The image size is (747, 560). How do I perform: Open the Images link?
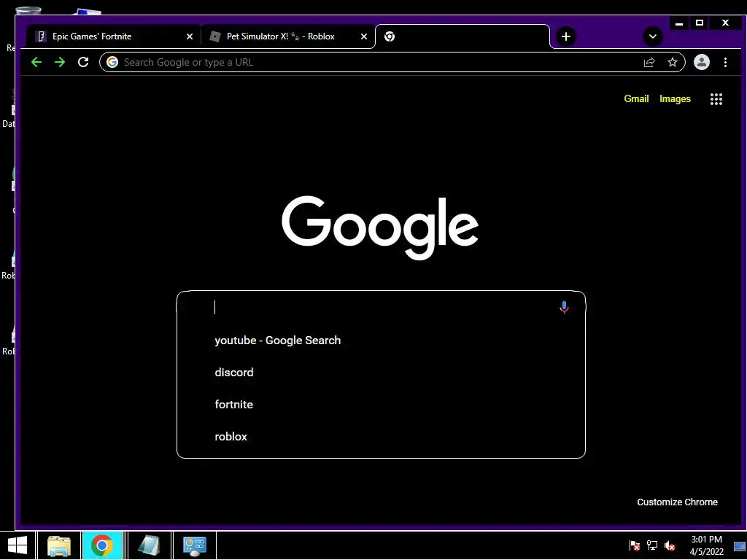coord(675,98)
